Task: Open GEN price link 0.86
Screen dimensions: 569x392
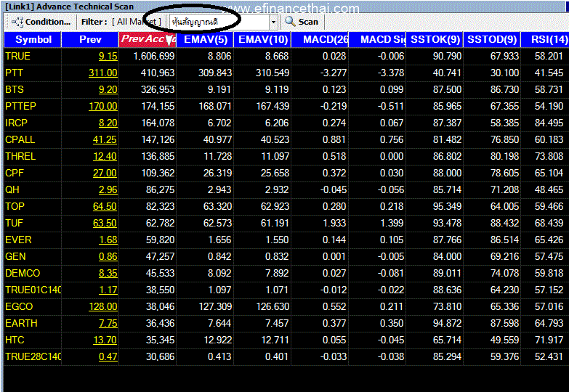Action: click(108, 257)
